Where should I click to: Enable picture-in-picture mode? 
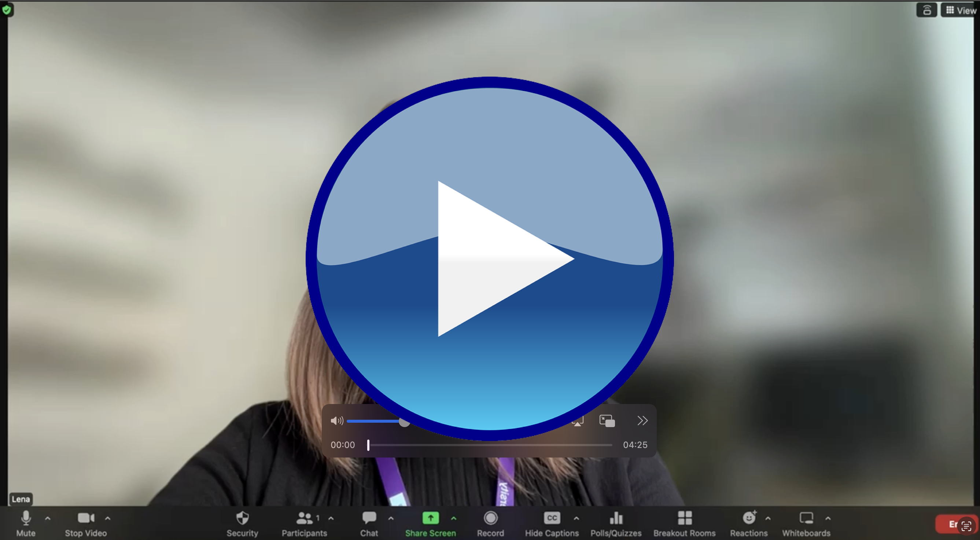point(607,420)
